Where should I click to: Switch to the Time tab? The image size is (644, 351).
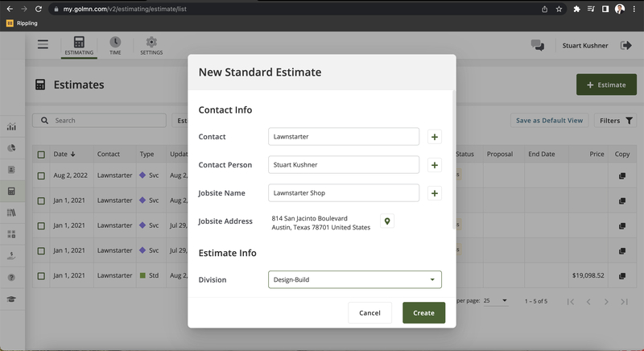click(x=115, y=46)
